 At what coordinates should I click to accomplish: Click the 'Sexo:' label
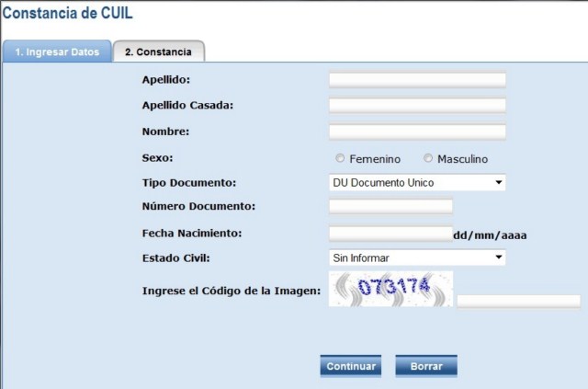click(157, 157)
